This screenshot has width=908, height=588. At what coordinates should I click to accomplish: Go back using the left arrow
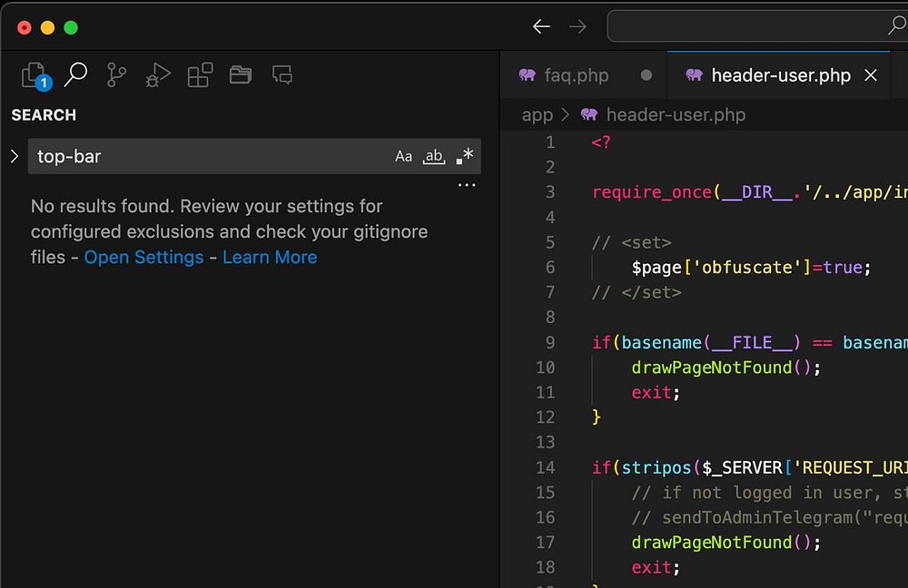click(x=541, y=26)
